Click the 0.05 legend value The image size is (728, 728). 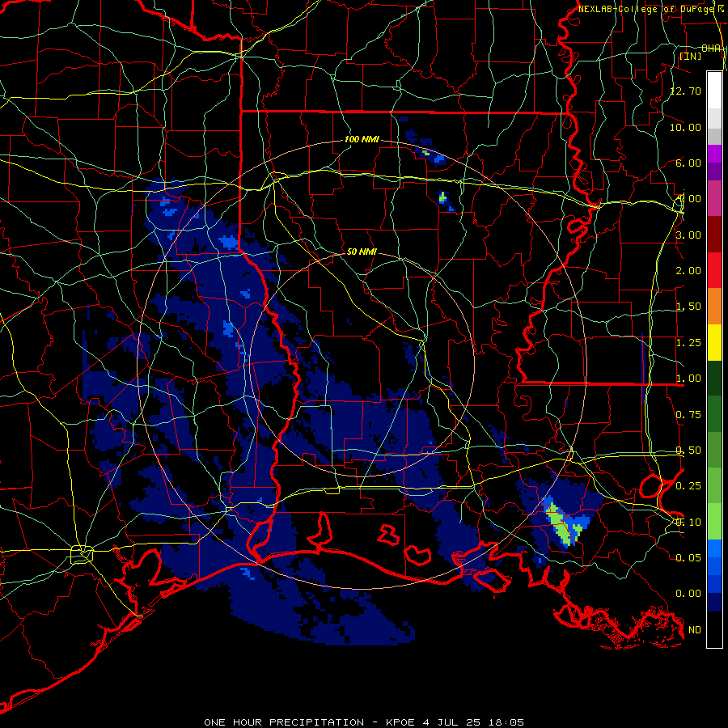click(688, 557)
